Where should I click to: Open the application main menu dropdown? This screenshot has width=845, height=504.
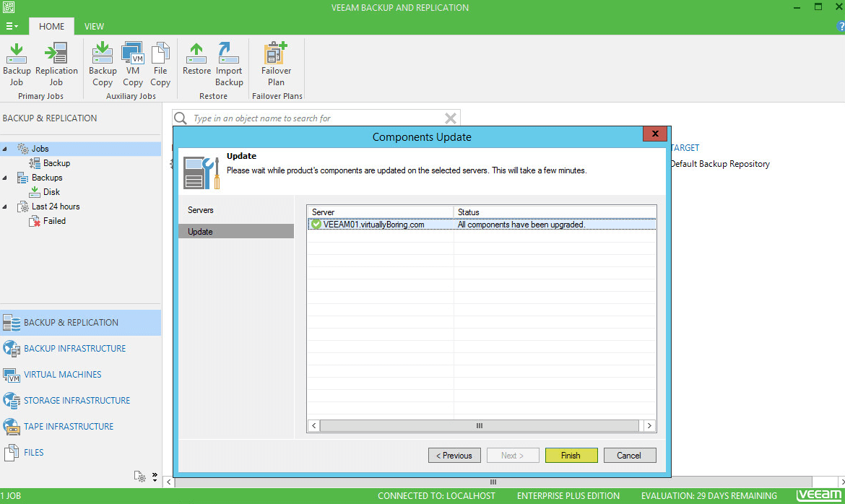coord(12,26)
